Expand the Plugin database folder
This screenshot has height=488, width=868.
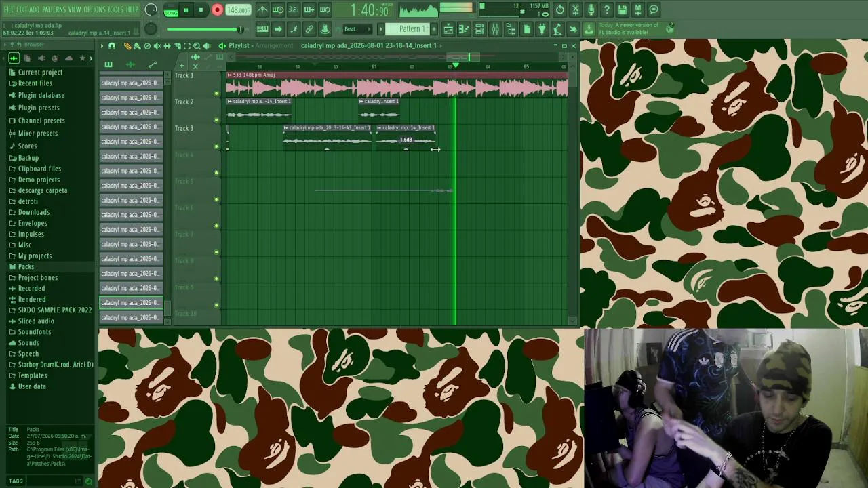pos(41,95)
